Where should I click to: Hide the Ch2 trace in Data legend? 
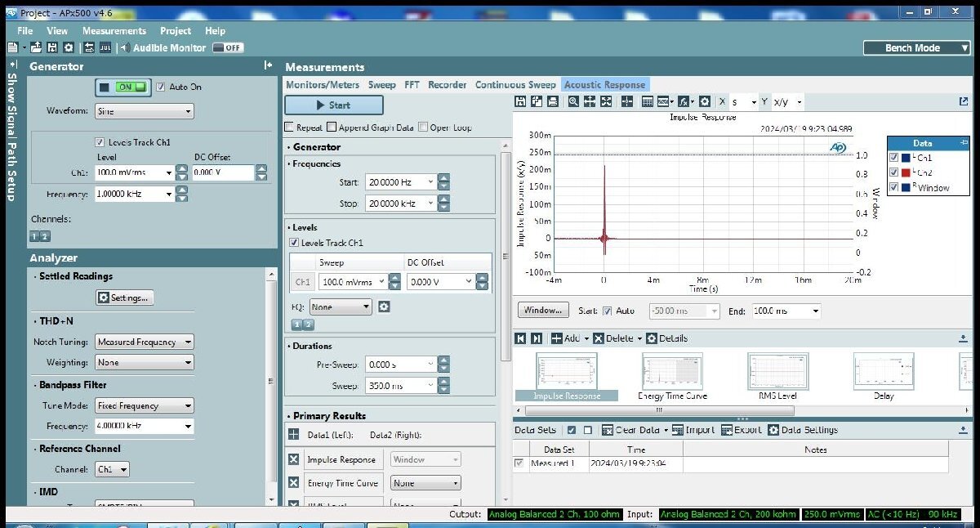point(894,172)
